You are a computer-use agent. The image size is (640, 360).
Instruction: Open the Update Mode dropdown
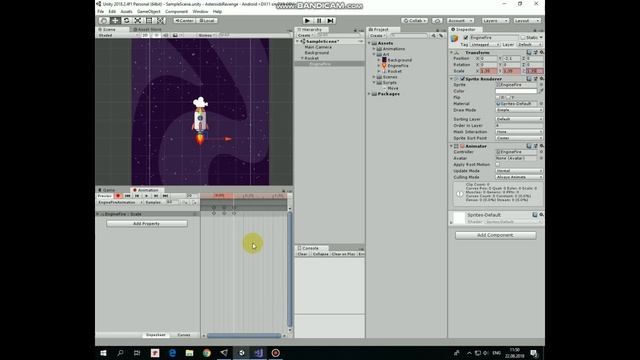519,171
